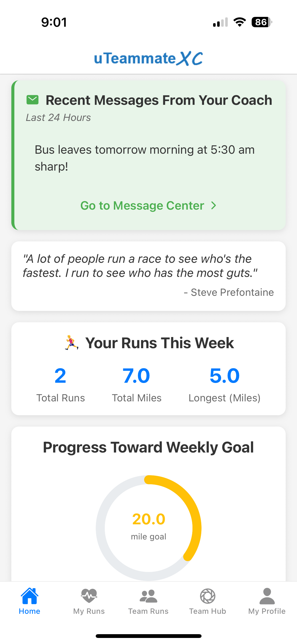Image resolution: width=297 pixels, height=644 pixels.
Task: Tap the Steve Prefontaine quote card
Action: 148,276
